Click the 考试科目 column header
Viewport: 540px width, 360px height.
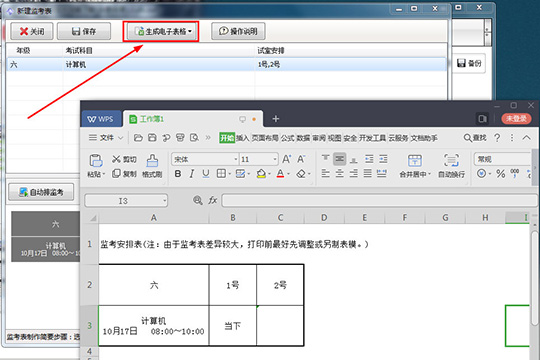coord(79,51)
